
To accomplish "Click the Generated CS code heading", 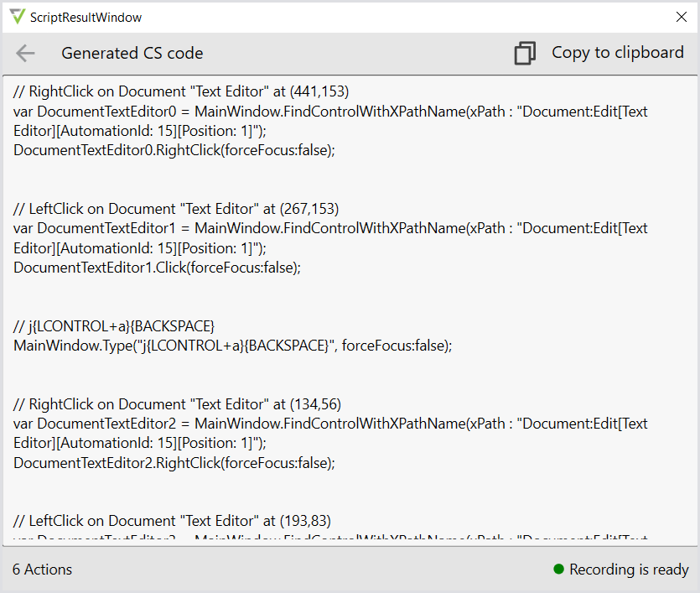I will point(132,54).
